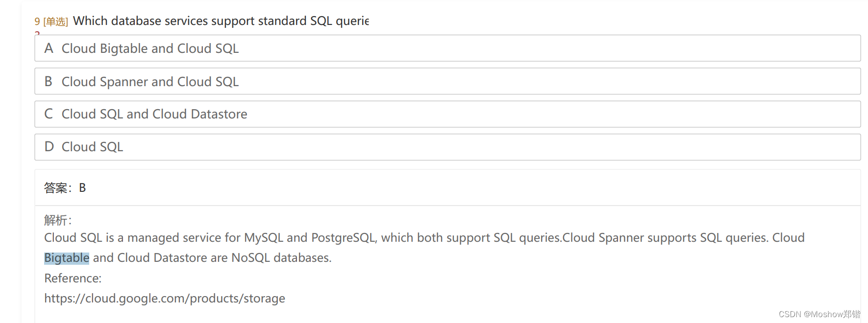Click the highlighted word Bigtable
This screenshot has width=868, height=323.
tap(67, 258)
